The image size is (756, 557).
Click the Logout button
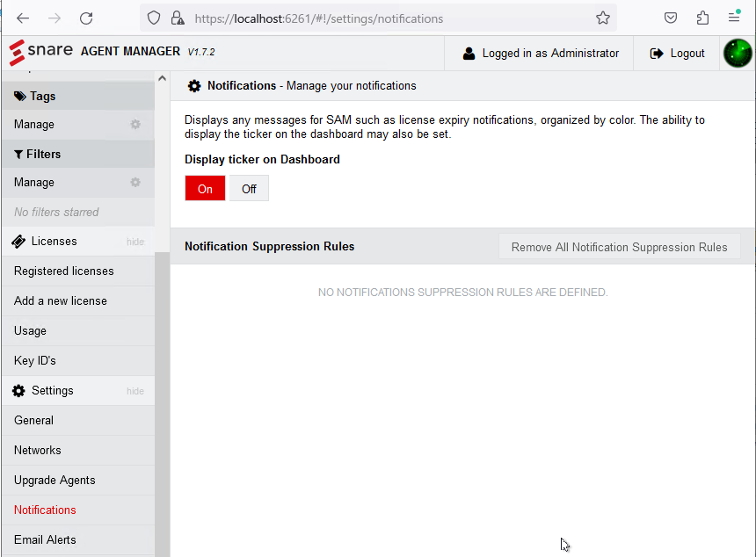[677, 54]
